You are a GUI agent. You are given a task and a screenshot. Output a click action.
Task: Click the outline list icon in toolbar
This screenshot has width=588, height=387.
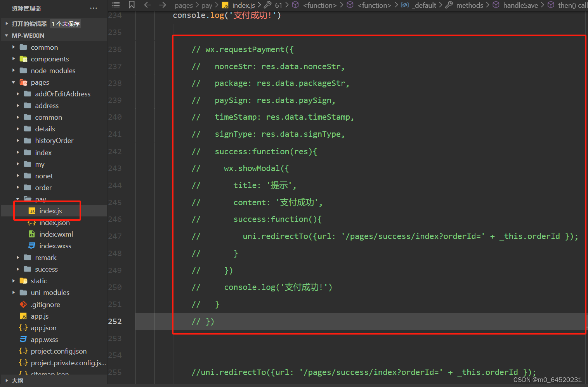[x=116, y=5]
